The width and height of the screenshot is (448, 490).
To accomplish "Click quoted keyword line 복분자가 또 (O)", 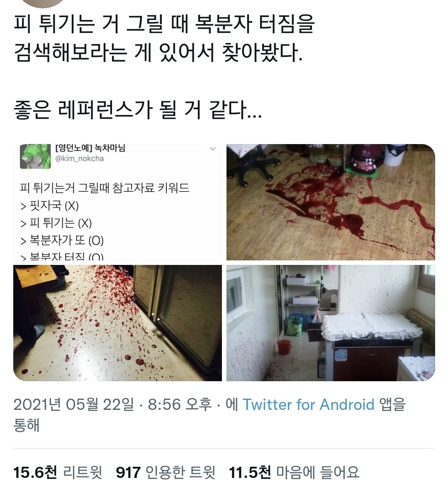I will click(x=62, y=240).
